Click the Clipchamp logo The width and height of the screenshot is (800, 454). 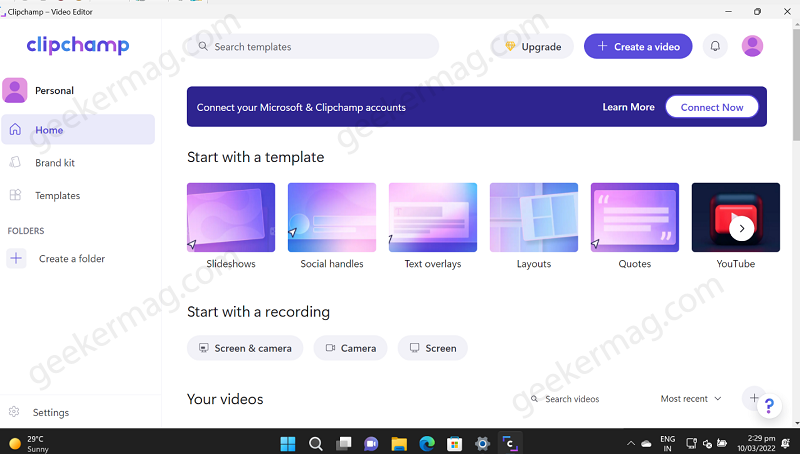[x=78, y=45]
